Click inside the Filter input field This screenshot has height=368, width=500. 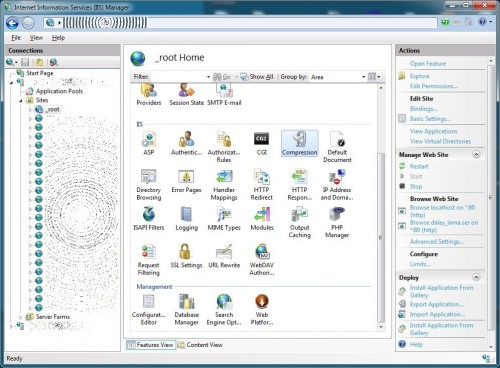(x=177, y=77)
